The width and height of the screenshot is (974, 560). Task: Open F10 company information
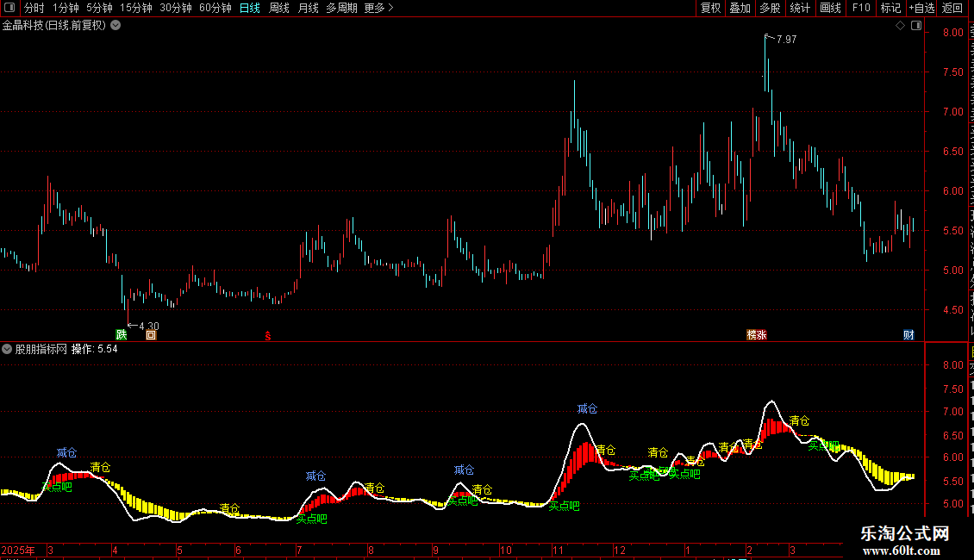coord(861,8)
